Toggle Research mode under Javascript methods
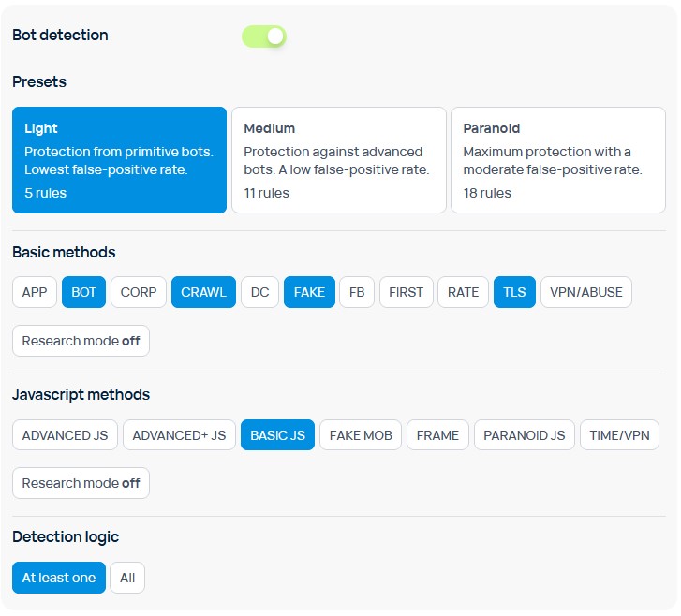This screenshot has height=616, width=681. click(x=81, y=483)
